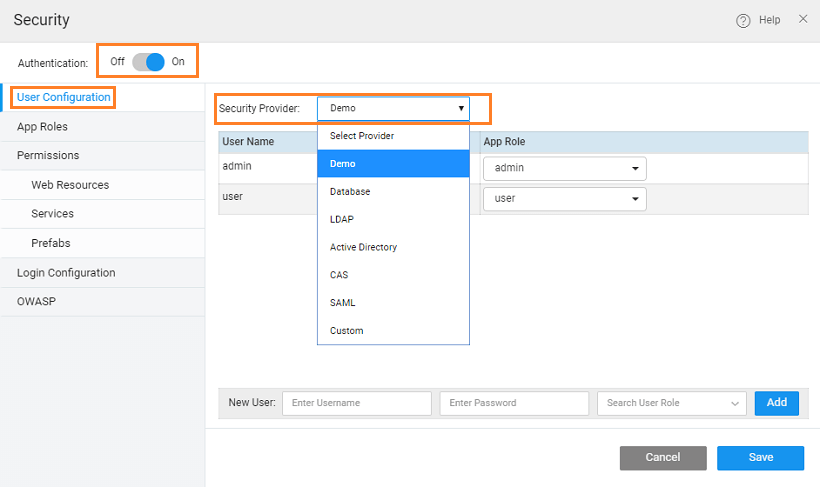Click the Cancel button
This screenshot has height=487, width=820.
point(662,458)
